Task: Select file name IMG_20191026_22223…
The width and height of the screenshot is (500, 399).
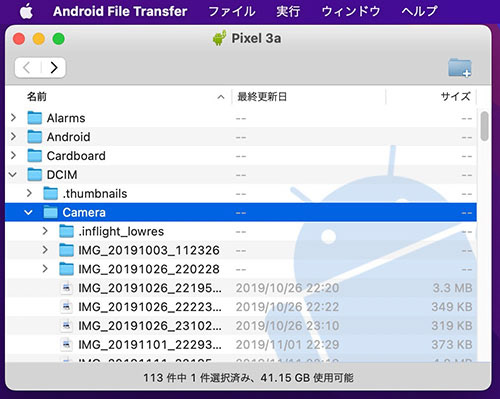Action: tap(150, 307)
